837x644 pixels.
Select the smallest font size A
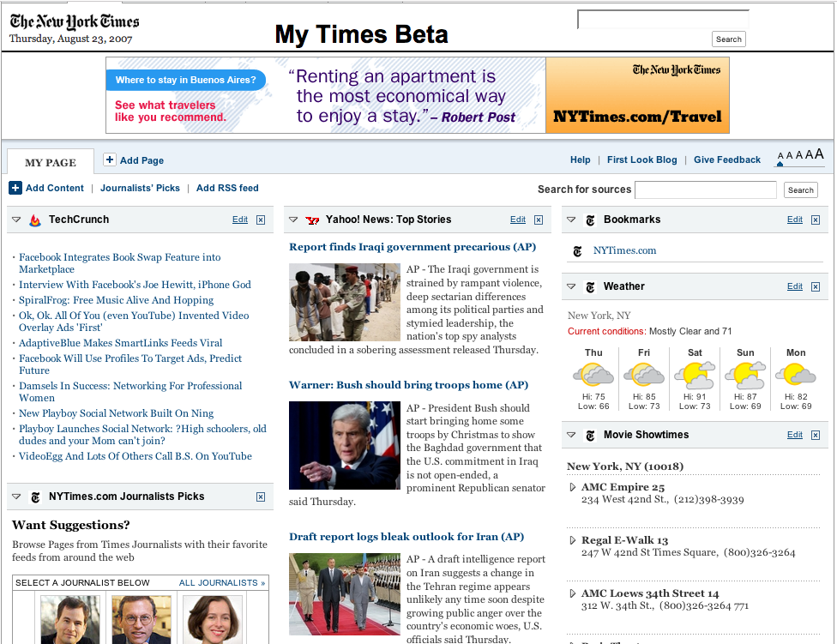[x=780, y=156]
